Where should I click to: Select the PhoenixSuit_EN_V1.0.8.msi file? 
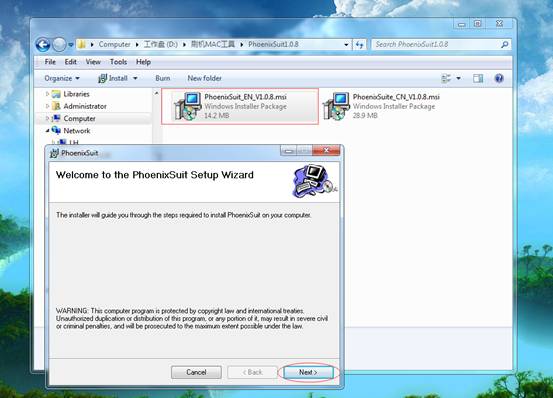(x=240, y=106)
